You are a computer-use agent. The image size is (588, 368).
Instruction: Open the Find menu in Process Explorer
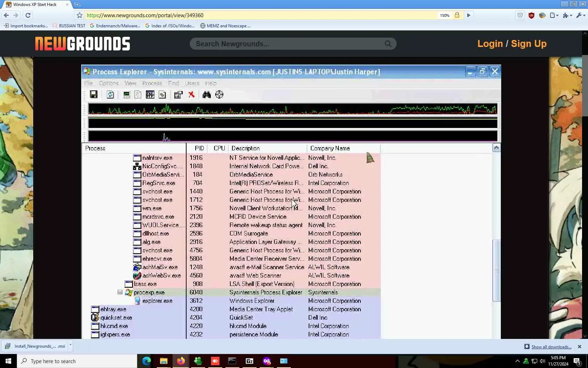(174, 83)
